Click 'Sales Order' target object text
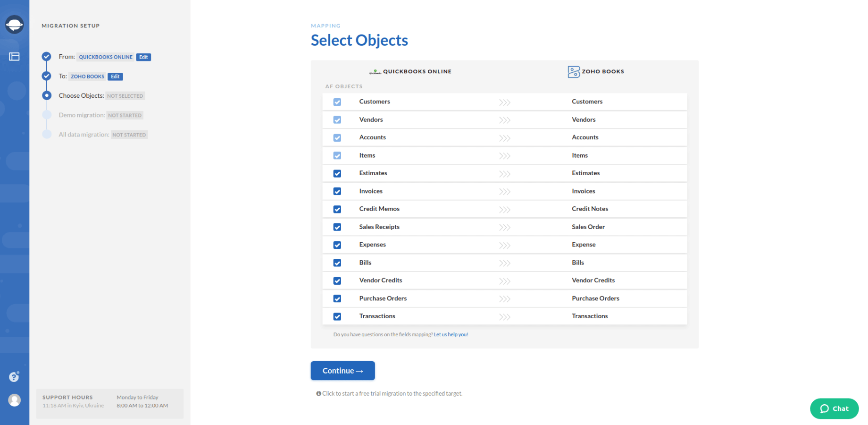Image resolution: width=868 pixels, height=425 pixels. (588, 227)
